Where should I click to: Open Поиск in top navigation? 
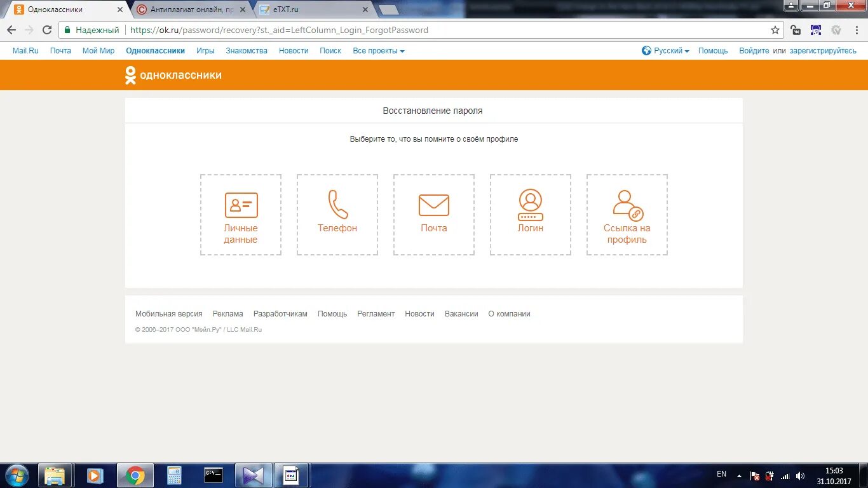[330, 50]
